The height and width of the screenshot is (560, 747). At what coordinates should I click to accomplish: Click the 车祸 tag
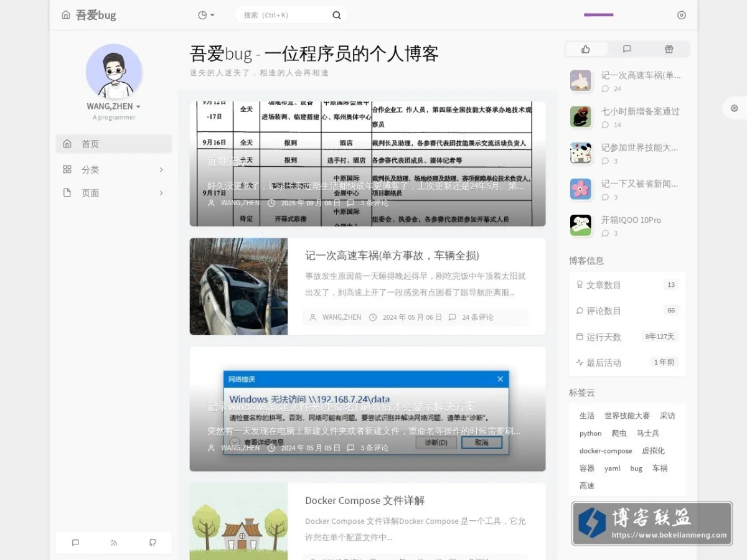(x=660, y=468)
